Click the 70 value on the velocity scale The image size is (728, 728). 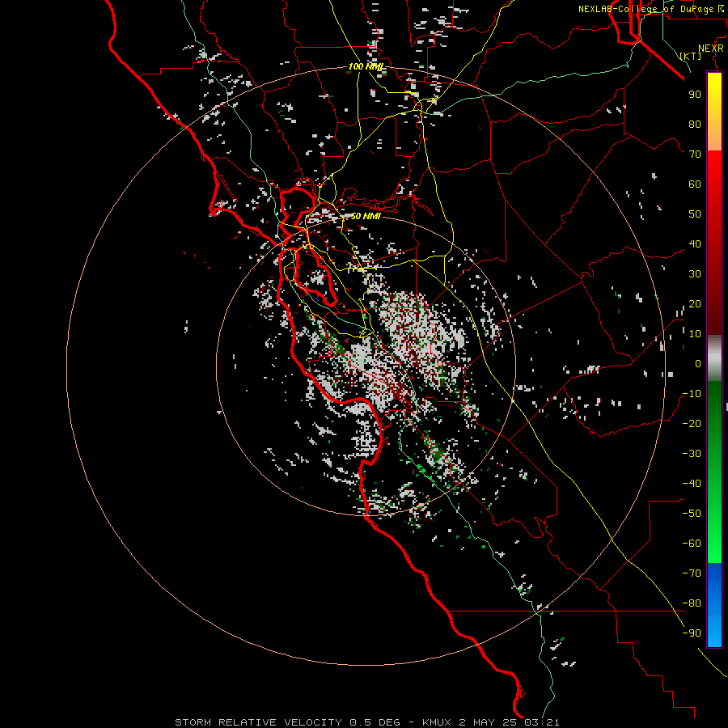695,154
